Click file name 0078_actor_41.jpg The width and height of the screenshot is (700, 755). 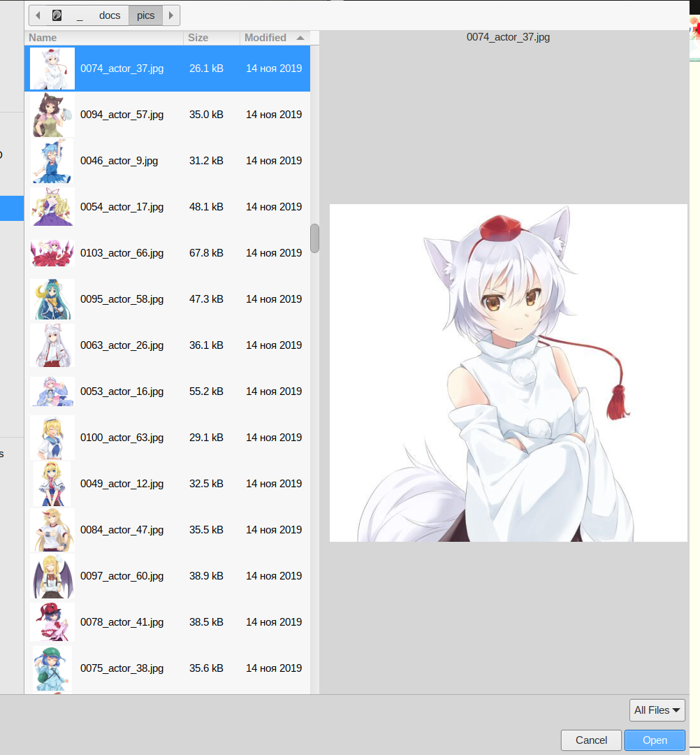[x=122, y=622]
